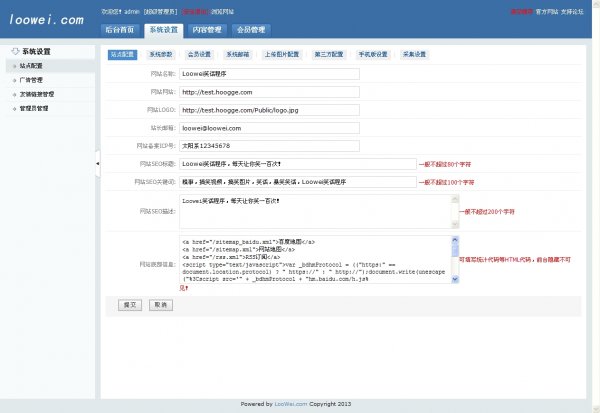Click the 浏览网站 link in header
Image resolution: width=600 pixels, height=413 pixels.
click(x=222, y=12)
